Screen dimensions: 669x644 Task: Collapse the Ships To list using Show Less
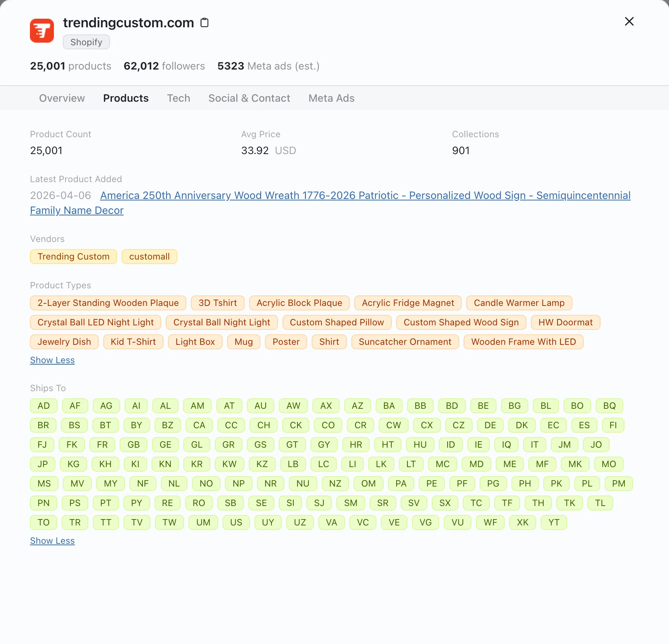tap(52, 540)
